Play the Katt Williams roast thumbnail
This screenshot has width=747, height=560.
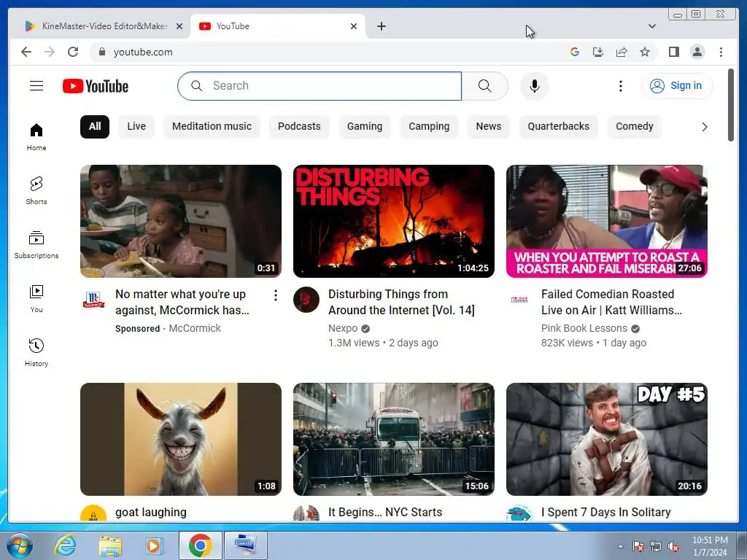click(606, 221)
